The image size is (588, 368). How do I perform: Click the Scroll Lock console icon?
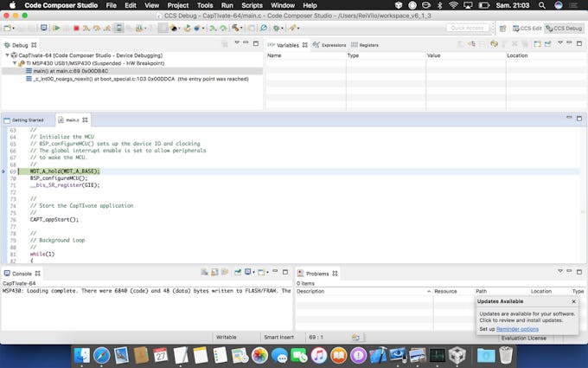click(x=214, y=272)
